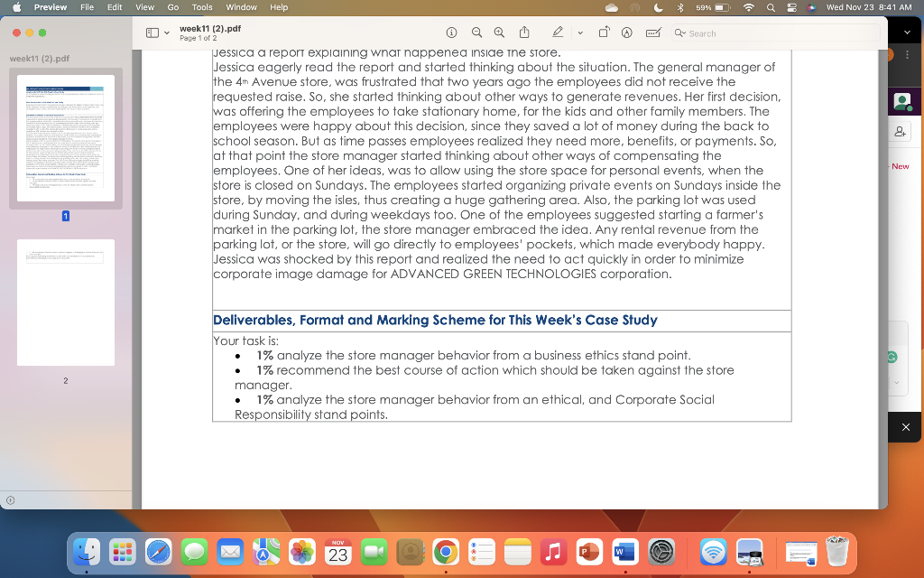Launch Microsoft Word from the Dock
Screen dimensions: 924x578
pyautogui.click(x=624, y=552)
